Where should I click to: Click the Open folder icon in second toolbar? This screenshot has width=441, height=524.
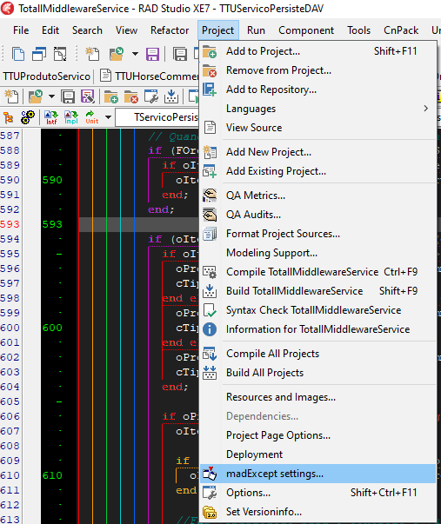[35, 97]
